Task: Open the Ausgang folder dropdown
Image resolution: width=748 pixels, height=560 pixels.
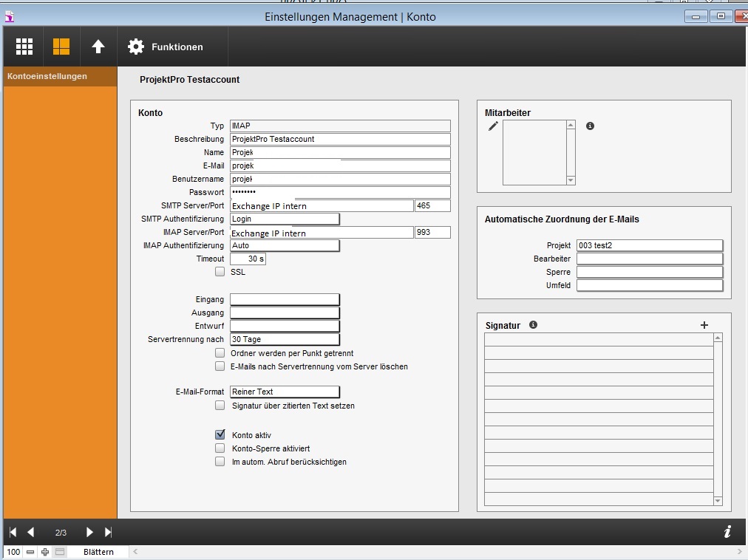Action: (x=285, y=313)
